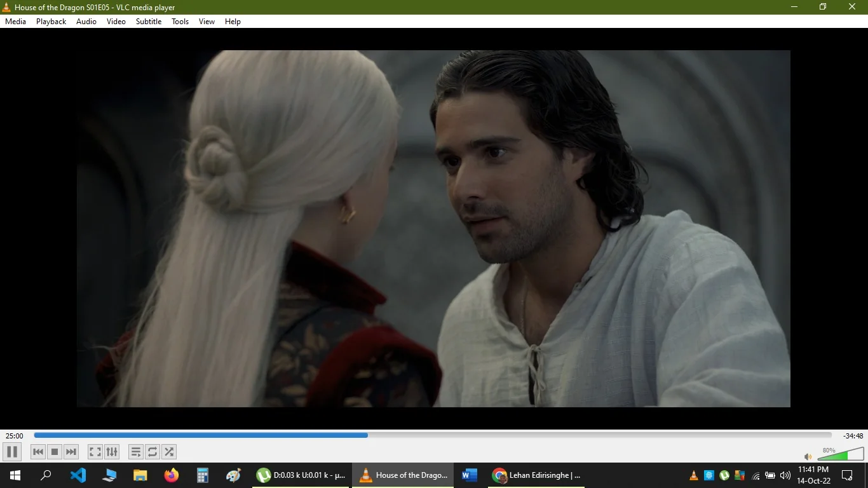Launch Firefox from the taskbar
Viewport: 868px width, 488px height.
coord(172,475)
